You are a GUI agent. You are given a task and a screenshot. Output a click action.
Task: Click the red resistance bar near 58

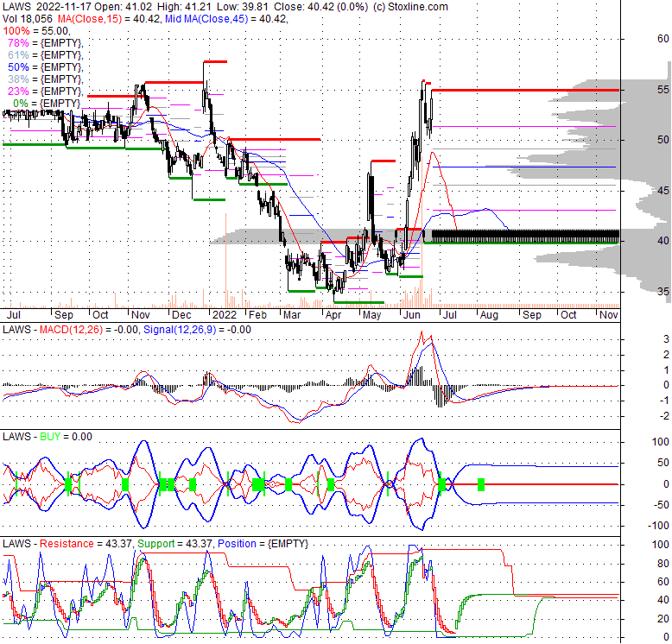click(x=215, y=61)
